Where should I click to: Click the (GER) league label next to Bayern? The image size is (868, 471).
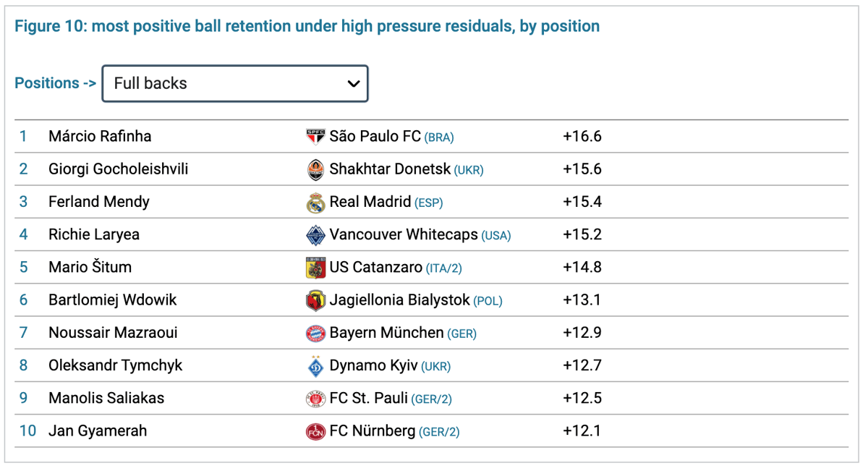tap(462, 334)
